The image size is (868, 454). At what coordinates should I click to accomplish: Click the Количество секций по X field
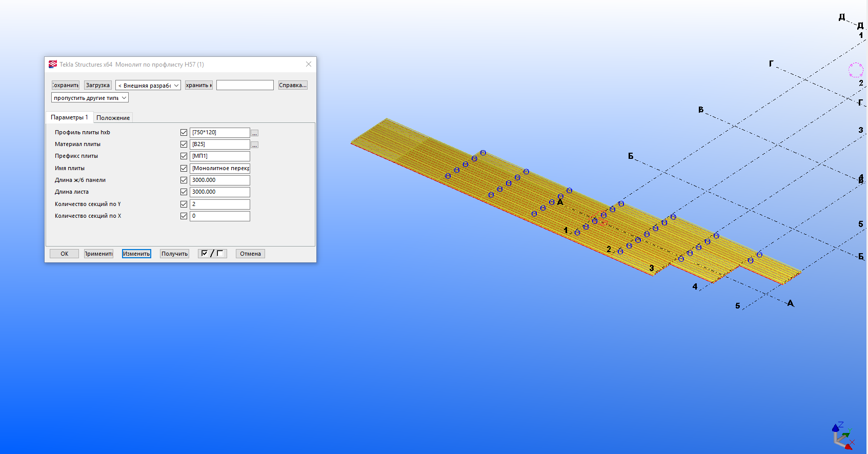click(x=220, y=216)
